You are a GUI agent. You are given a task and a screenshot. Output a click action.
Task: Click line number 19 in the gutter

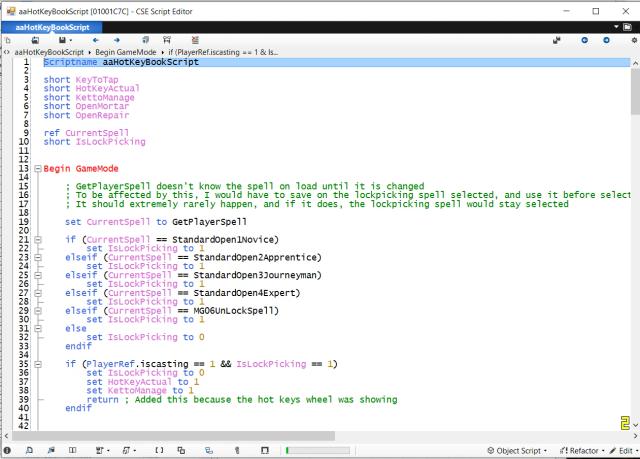24,222
